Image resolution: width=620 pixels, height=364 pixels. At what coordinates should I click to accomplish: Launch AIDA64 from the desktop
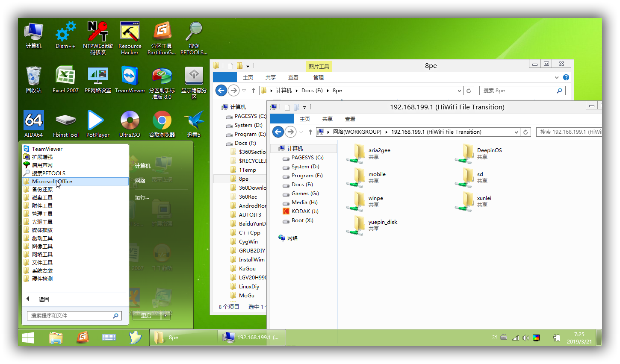[x=33, y=124]
